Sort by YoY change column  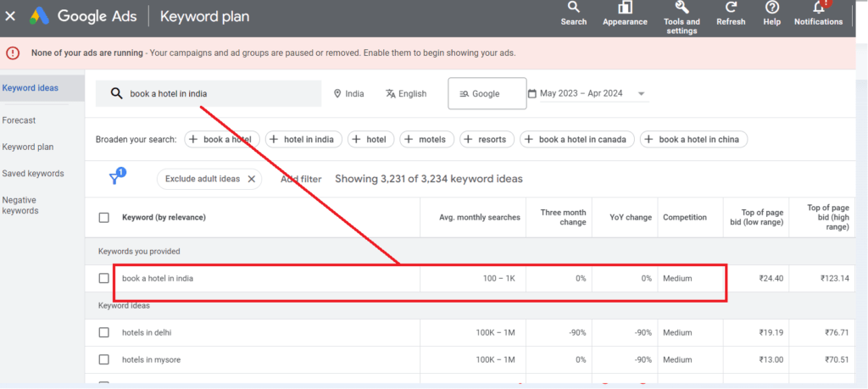click(x=631, y=218)
